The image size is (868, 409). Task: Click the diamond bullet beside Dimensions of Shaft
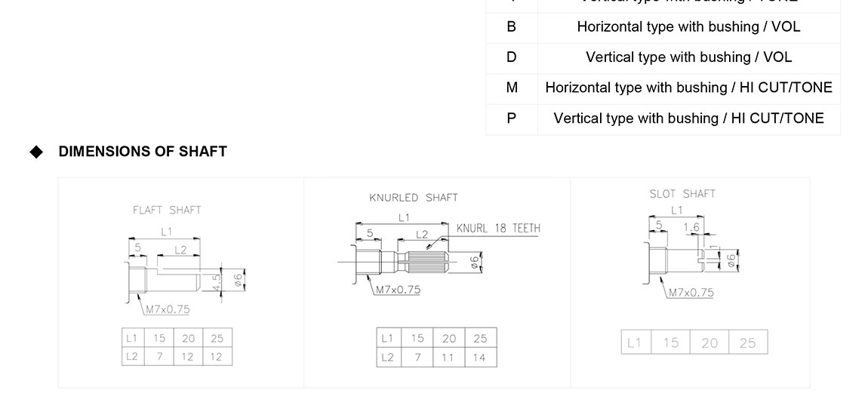36,152
